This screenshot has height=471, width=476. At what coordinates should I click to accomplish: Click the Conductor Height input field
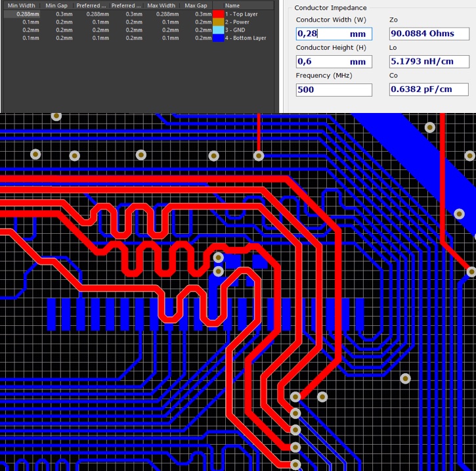[334, 62]
